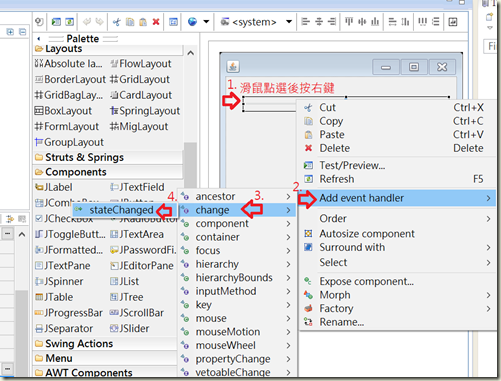
Task: Click the globe externalize strings icon
Action: pos(192,22)
